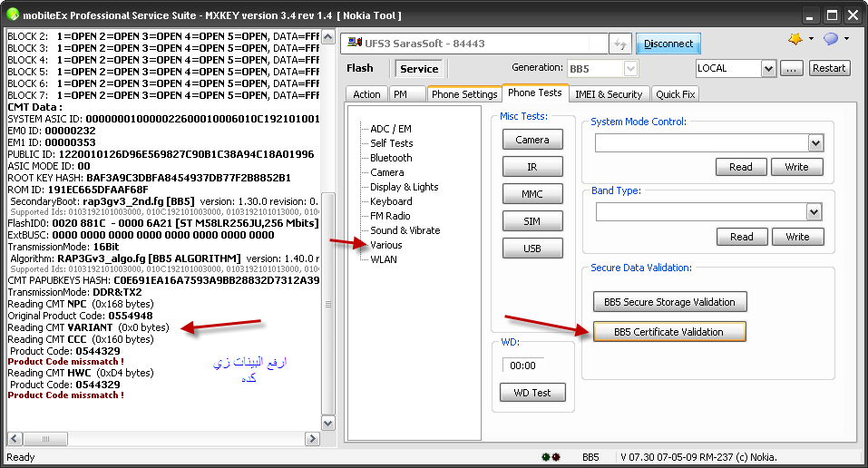Click the UFS3 device interface icon
868x468 pixels.
tap(355, 43)
